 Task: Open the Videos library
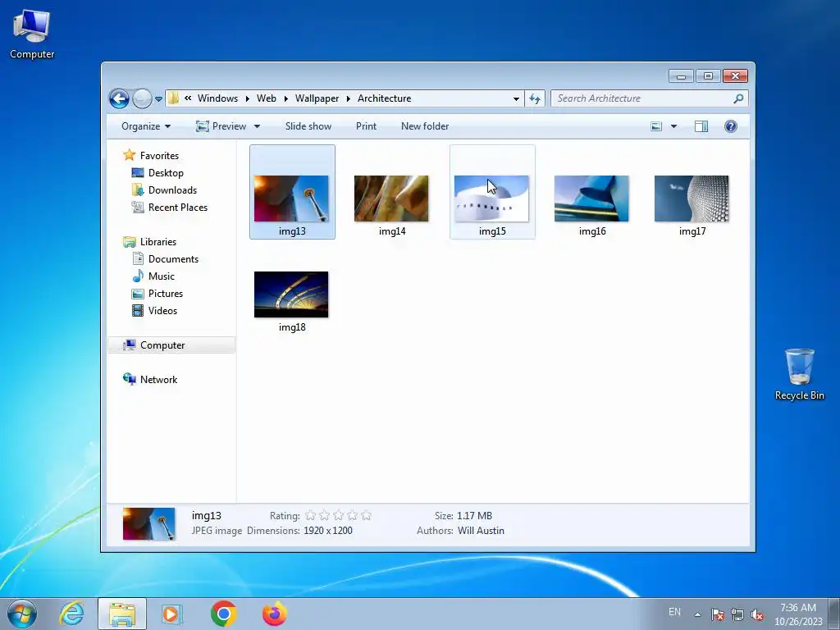click(162, 311)
